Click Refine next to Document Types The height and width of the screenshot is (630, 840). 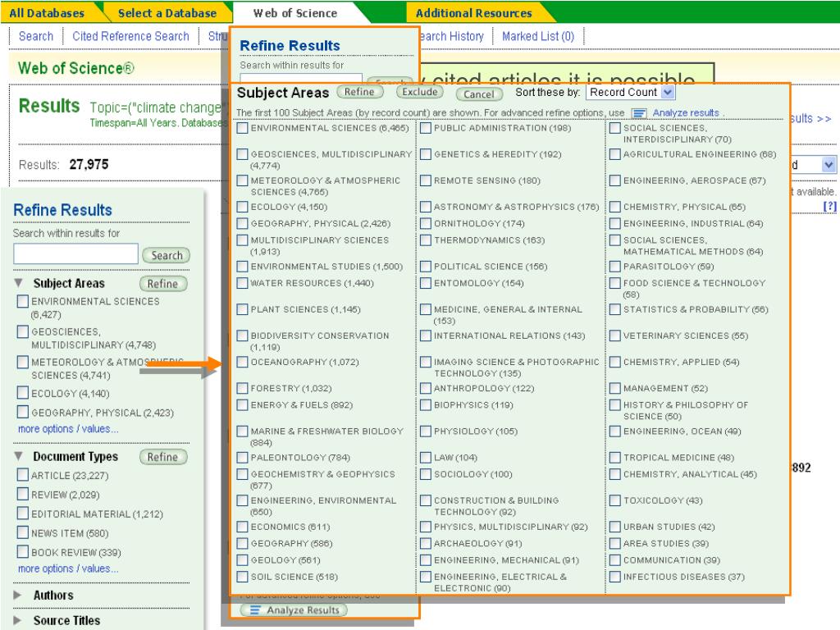[163, 457]
